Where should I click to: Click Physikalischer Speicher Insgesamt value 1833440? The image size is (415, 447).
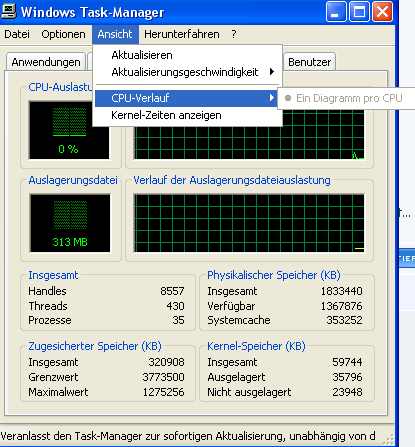[x=342, y=291]
